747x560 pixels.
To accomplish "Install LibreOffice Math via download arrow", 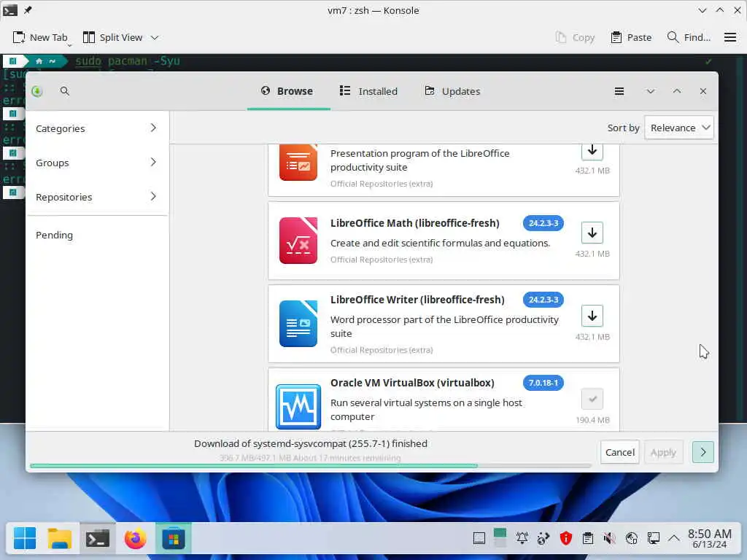I will pyautogui.click(x=592, y=233).
